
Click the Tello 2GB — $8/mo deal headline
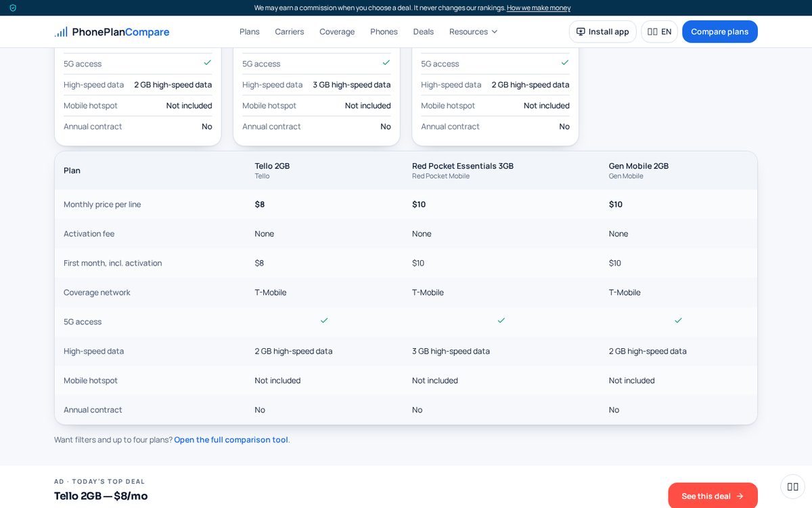pyautogui.click(x=101, y=496)
